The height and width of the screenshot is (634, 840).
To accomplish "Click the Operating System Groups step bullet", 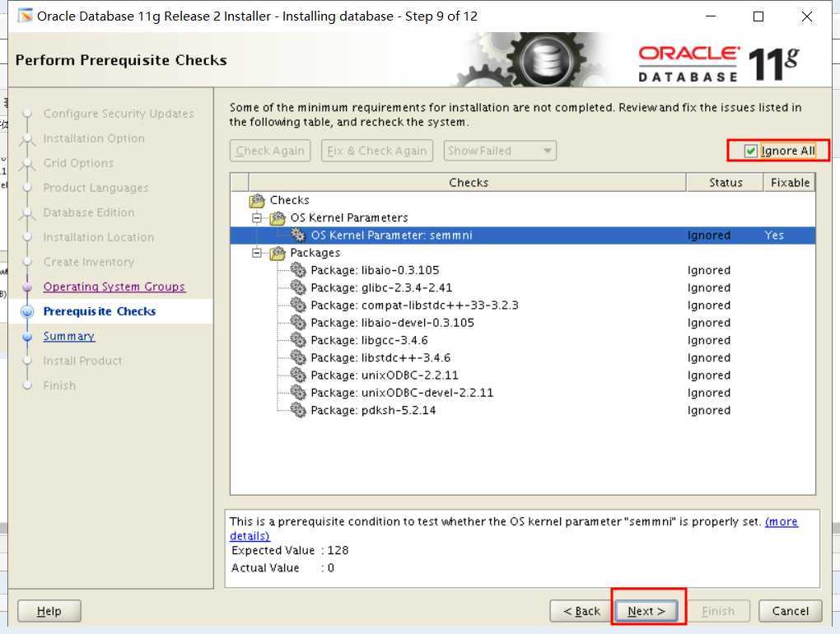I will [27, 287].
